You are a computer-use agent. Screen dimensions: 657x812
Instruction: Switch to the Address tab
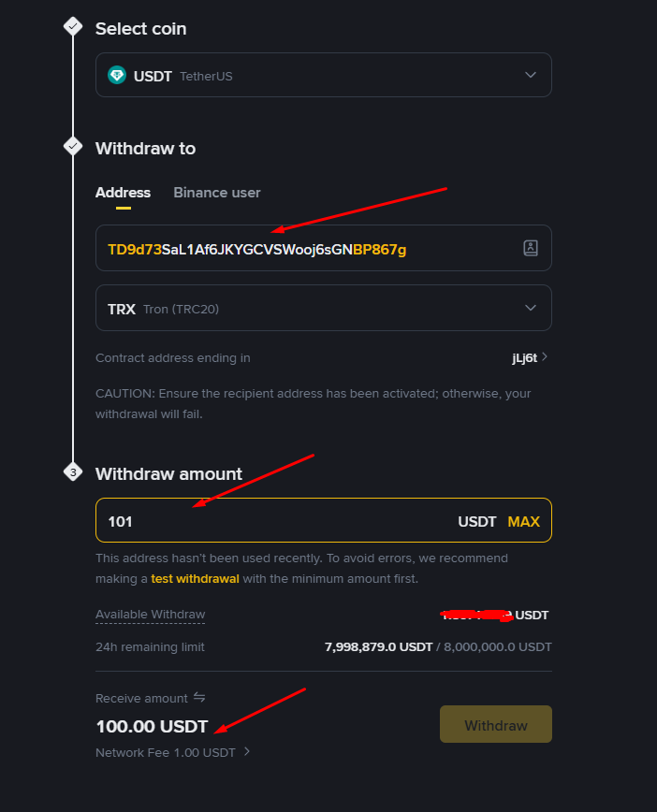click(x=123, y=193)
